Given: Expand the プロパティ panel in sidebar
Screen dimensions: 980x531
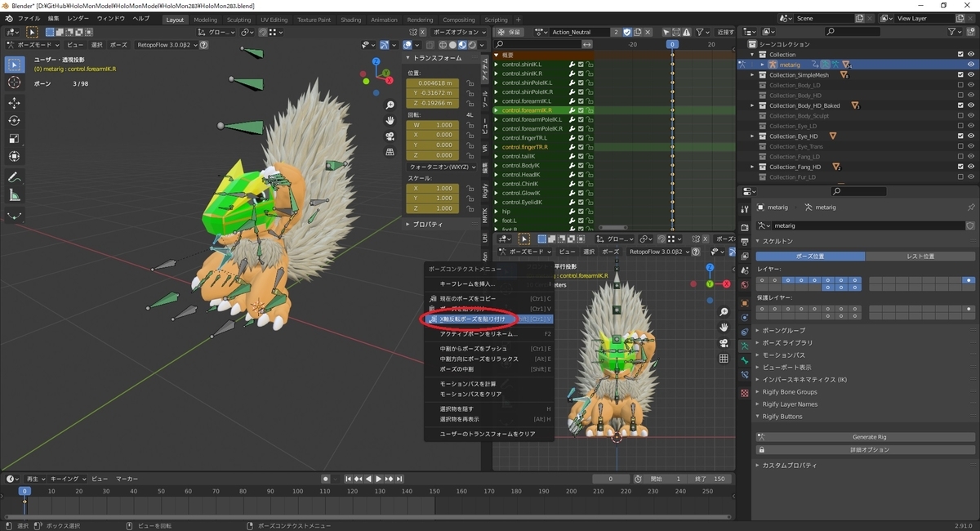Looking at the screenshot, I should pyautogui.click(x=427, y=224).
